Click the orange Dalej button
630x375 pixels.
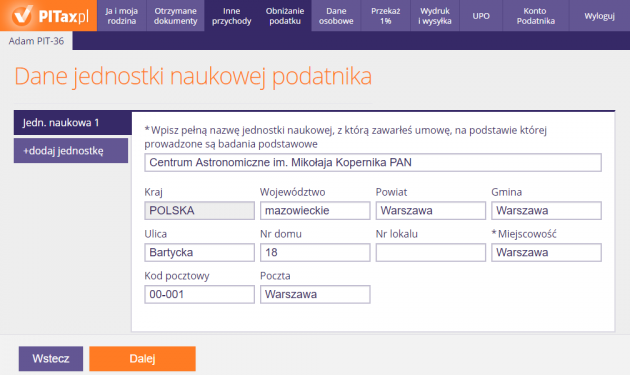tap(143, 359)
